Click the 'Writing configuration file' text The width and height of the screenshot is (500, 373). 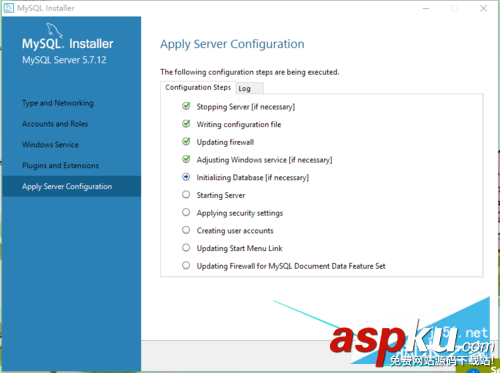(239, 124)
